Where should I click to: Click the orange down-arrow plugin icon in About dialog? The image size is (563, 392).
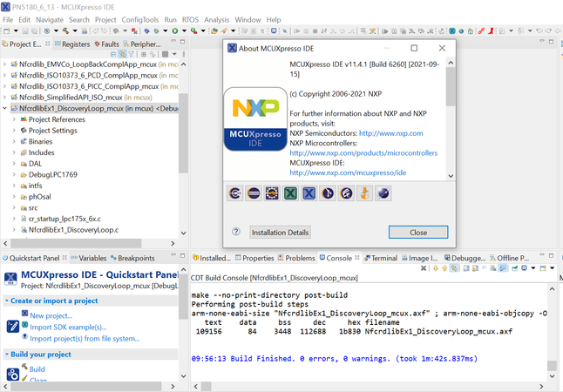click(365, 193)
